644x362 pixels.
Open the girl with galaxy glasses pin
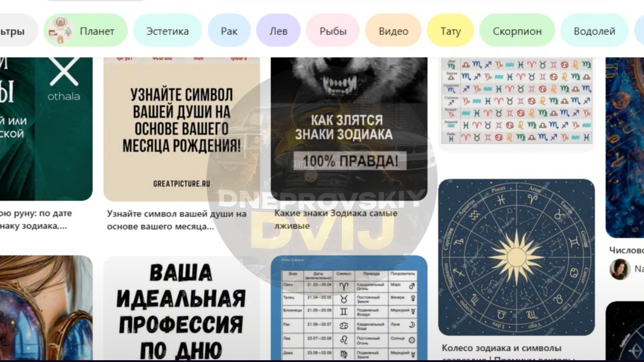(46, 309)
